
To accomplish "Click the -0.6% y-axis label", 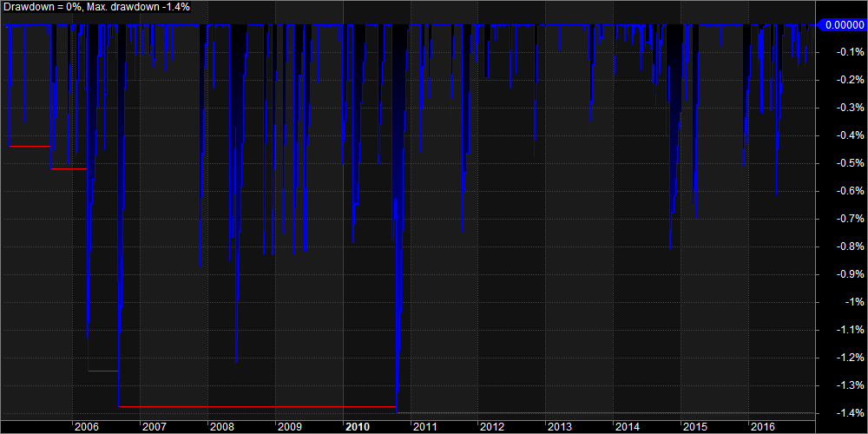I will [x=849, y=191].
